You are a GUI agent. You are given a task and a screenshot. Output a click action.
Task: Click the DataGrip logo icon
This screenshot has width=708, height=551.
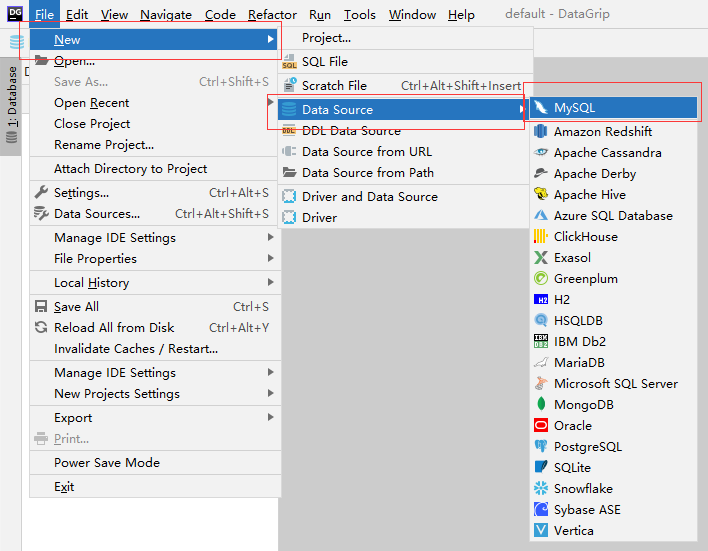[x=14, y=14]
